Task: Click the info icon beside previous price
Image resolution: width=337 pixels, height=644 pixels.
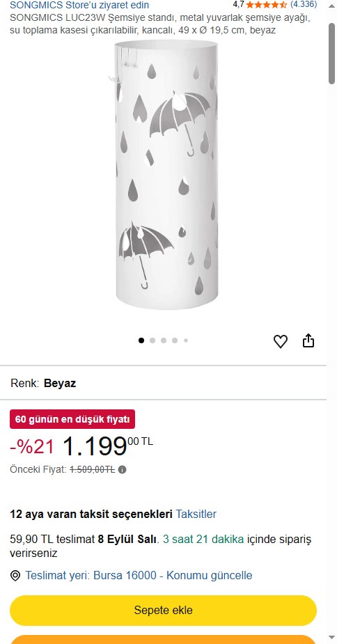Action: [x=122, y=469]
